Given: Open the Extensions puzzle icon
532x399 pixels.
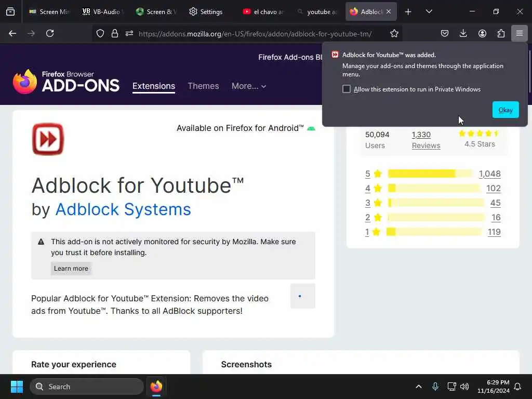Looking at the screenshot, I should pos(501,33).
